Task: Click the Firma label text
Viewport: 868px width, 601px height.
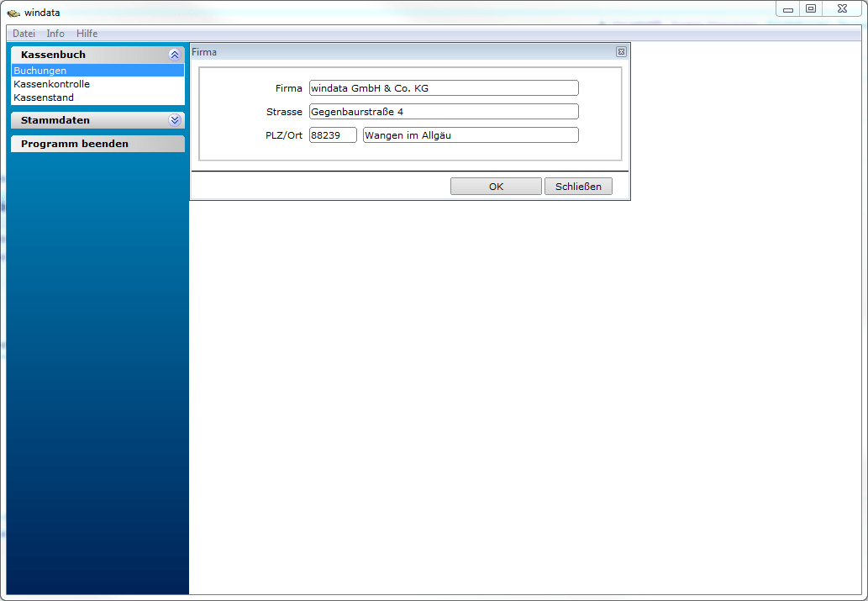Action: tap(288, 88)
